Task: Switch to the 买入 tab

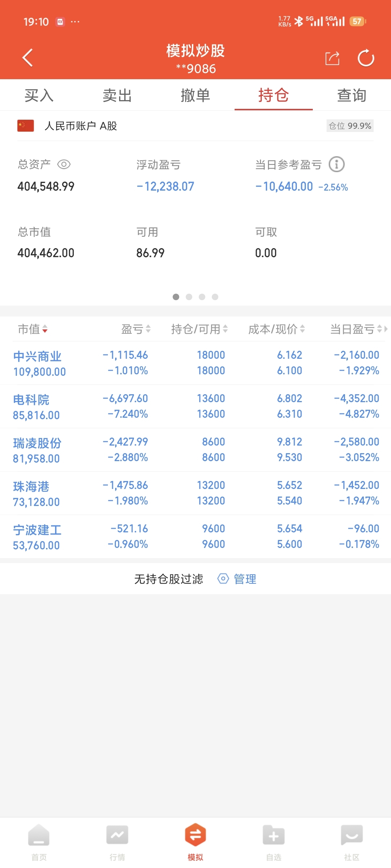Action: tap(39, 95)
